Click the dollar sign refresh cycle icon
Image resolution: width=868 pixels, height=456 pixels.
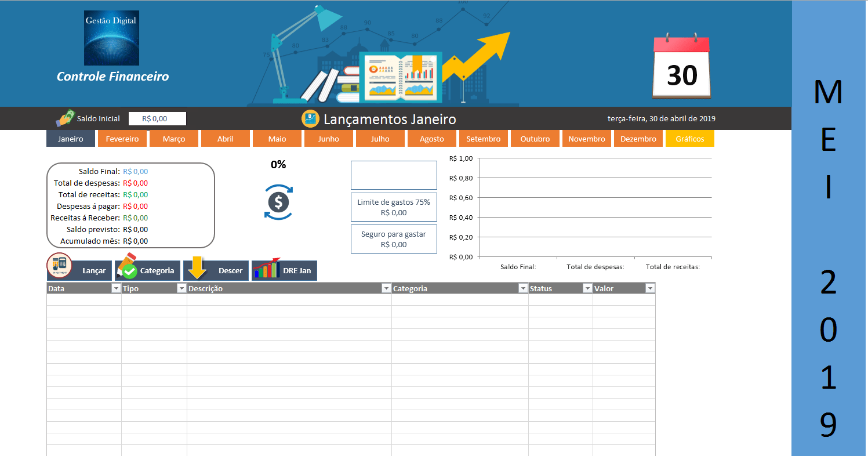tap(278, 202)
